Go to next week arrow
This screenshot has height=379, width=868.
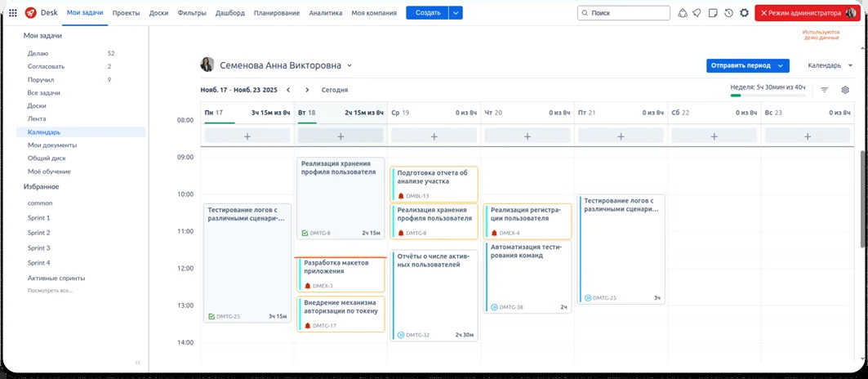pyautogui.click(x=307, y=90)
